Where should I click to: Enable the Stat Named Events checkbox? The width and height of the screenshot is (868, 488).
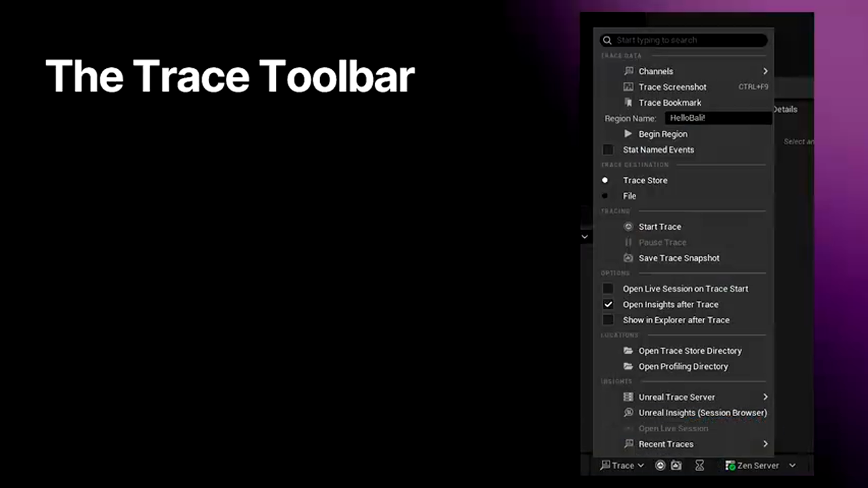(608, 150)
